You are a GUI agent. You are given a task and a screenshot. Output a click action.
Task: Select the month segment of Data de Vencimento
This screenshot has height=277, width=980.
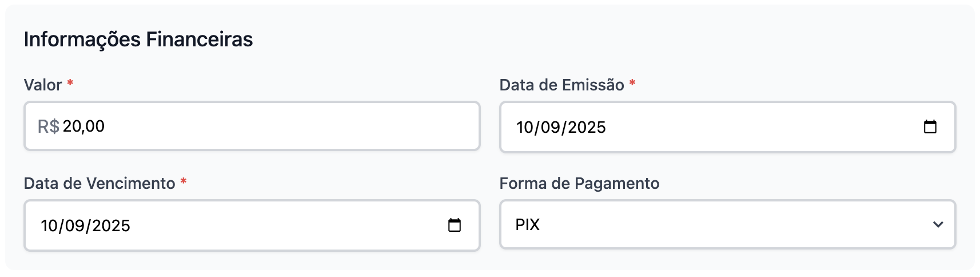coord(74,225)
